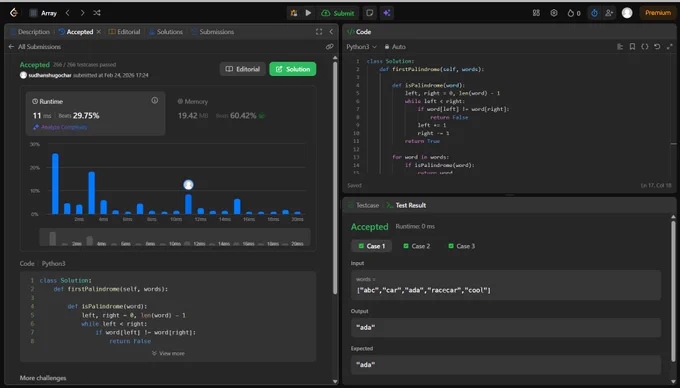Click the format code icon in editor

tap(620, 46)
